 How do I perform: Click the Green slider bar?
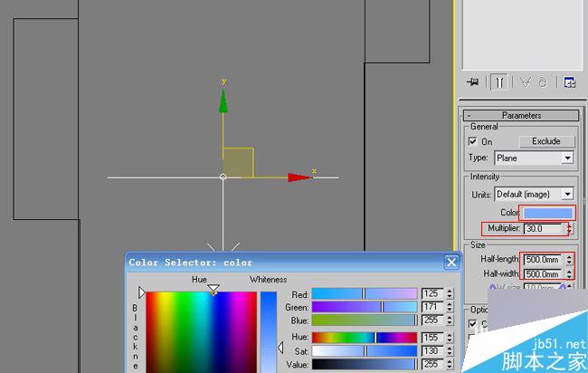click(365, 307)
